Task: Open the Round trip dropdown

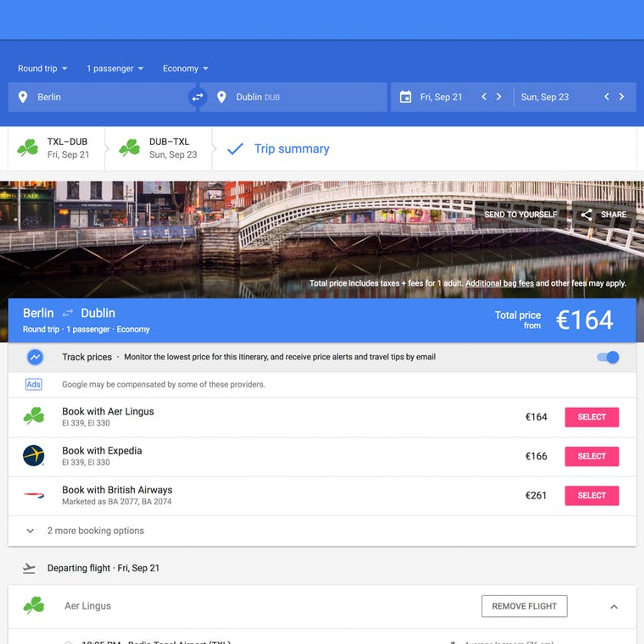Action: coord(42,68)
